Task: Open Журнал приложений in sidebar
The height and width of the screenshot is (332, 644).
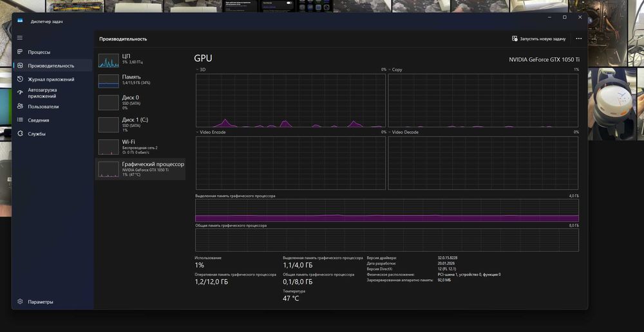Action: (x=53, y=79)
